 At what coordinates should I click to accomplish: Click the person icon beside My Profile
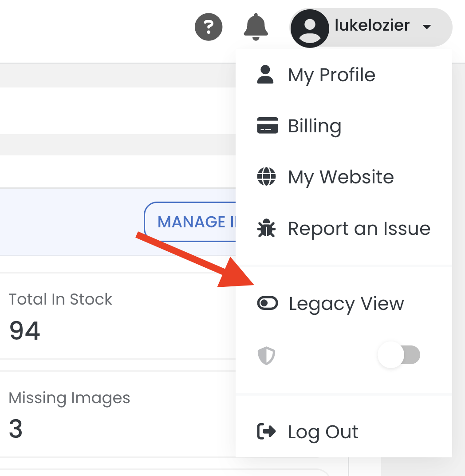click(x=265, y=74)
